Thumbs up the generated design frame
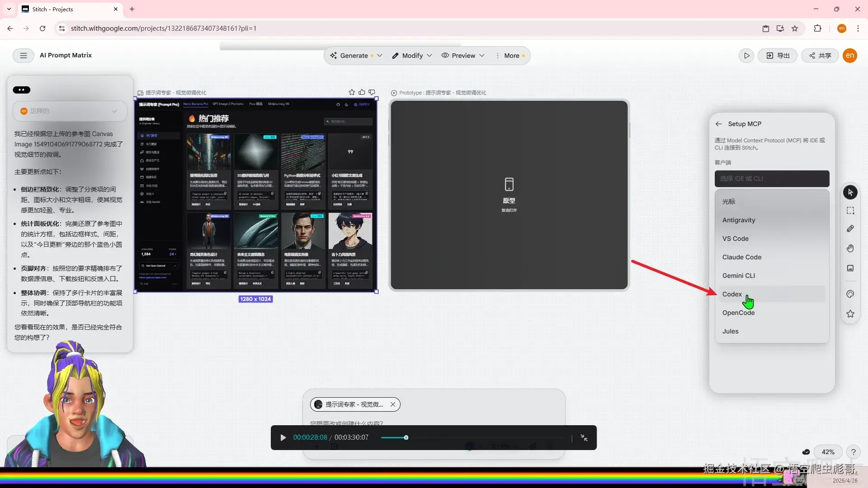The height and width of the screenshot is (488, 868). [x=362, y=92]
